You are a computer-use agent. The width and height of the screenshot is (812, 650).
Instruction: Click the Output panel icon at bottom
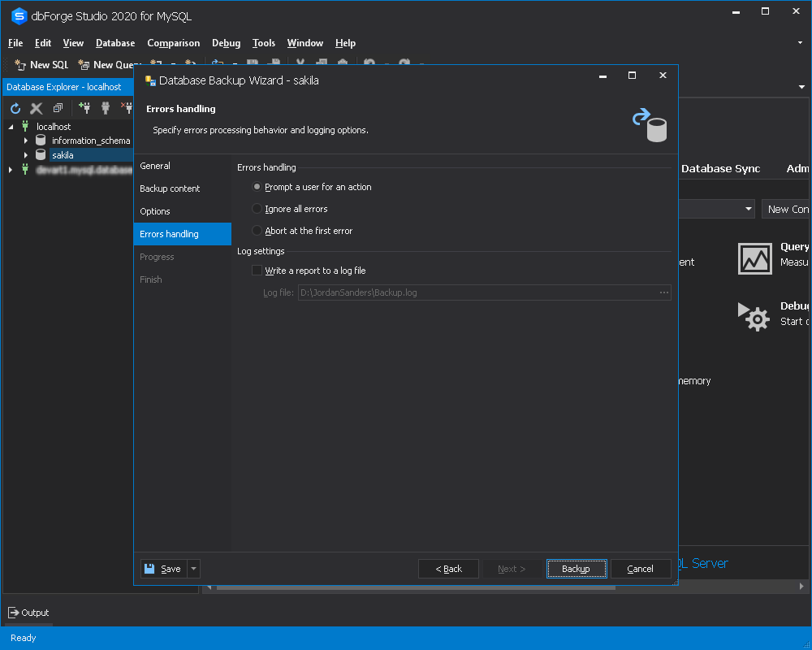click(x=14, y=612)
